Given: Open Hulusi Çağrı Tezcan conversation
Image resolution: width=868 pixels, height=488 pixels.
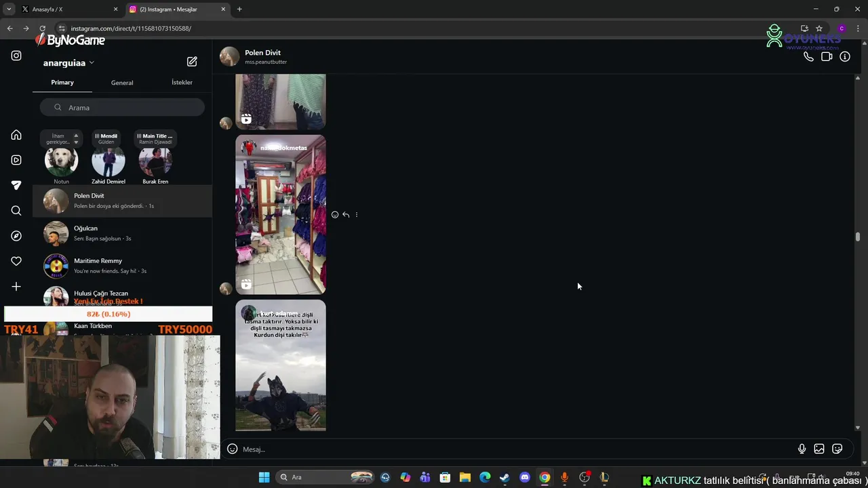Looking at the screenshot, I should [x=122, y=296].
